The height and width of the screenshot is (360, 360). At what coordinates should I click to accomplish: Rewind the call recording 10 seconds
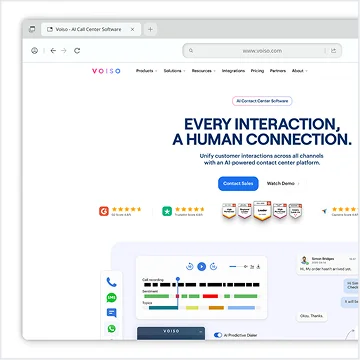click(190, 266)
